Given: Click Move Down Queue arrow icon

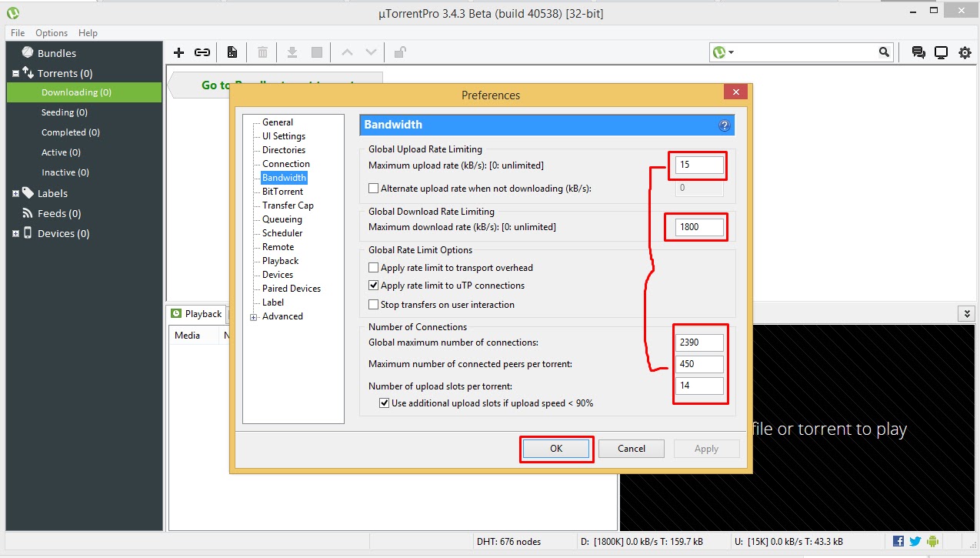Looking at the screenshot, I should tap(372, 52).
